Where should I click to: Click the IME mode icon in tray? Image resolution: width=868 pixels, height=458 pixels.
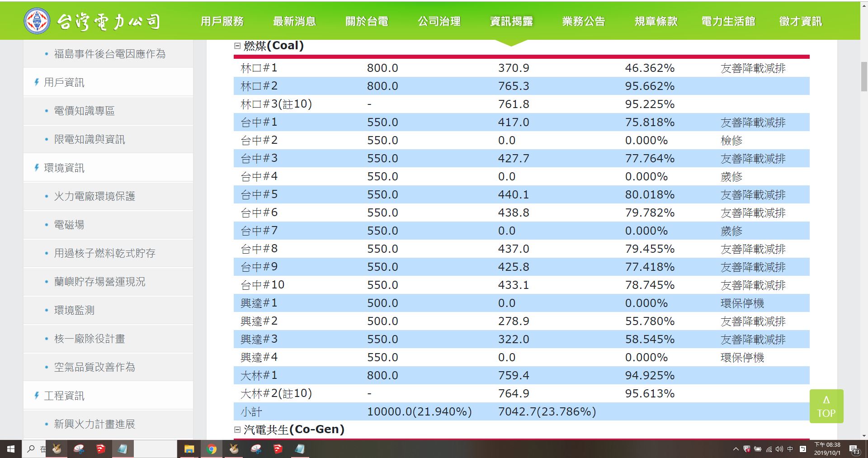[803, 449]
